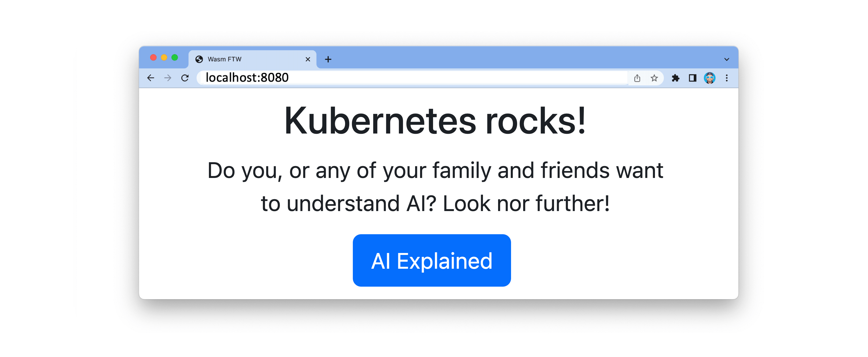Expand the tab search chevron
Screen dimensions: 868x357
pyautogui.click(x=727, y=59)
